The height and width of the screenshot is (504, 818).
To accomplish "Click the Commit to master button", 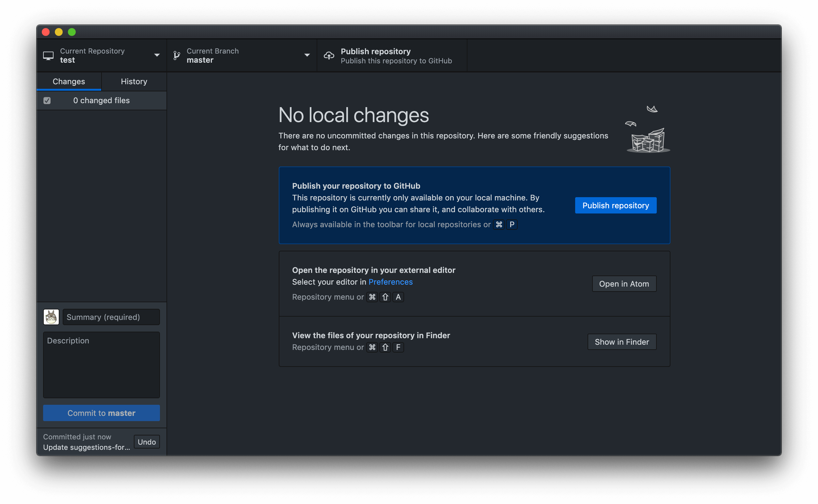I will (x=101, y=413).
